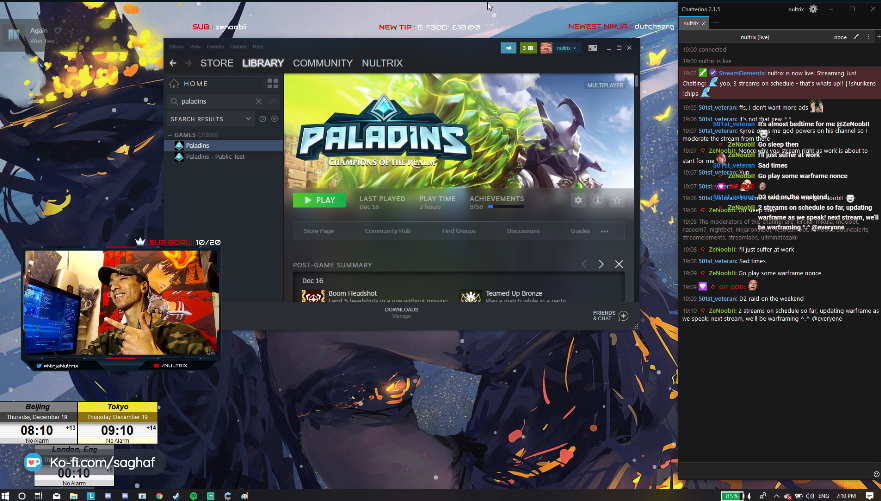Open the Discussions link

[x=523, y=231]
